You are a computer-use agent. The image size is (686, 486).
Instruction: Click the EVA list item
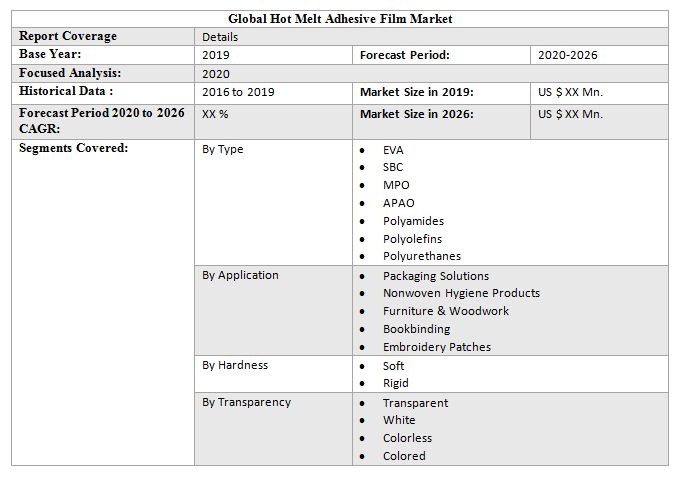pyautogui.click(x=393, y=150)
